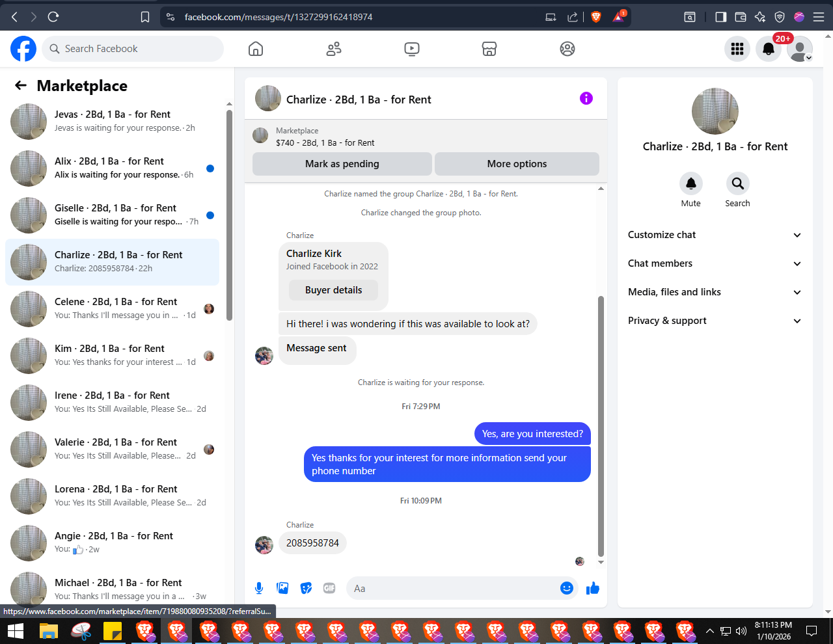Open Watch video icon in top navigation
Screen dimensions: 833x644
click(411, 49)
